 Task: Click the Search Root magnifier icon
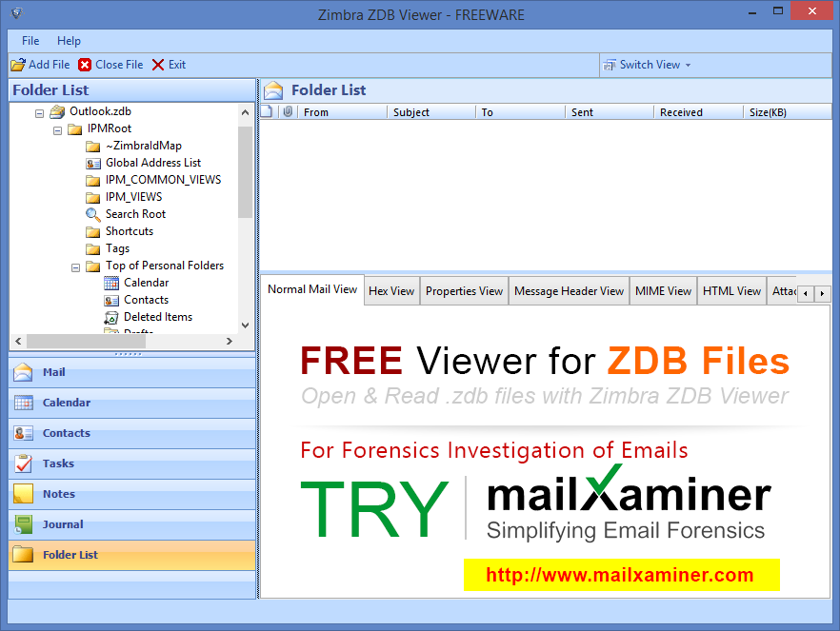[93, 214]
